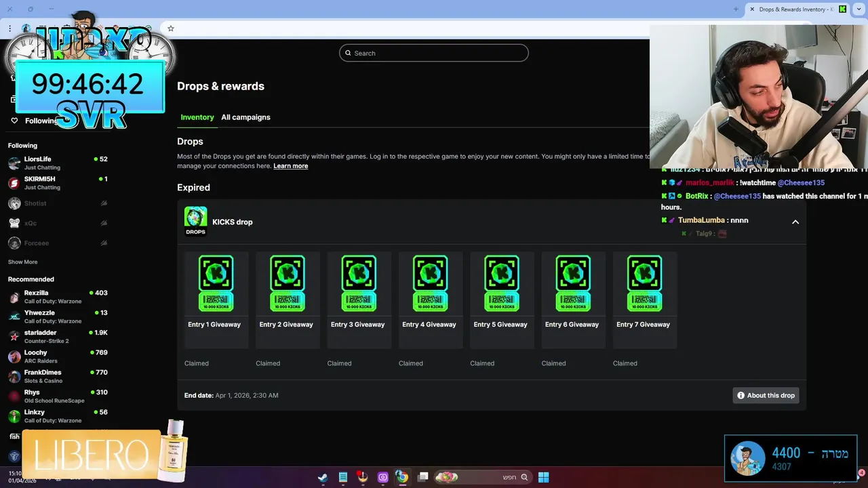
Task: Click the Kick search field
Action: tap(434, 53)
